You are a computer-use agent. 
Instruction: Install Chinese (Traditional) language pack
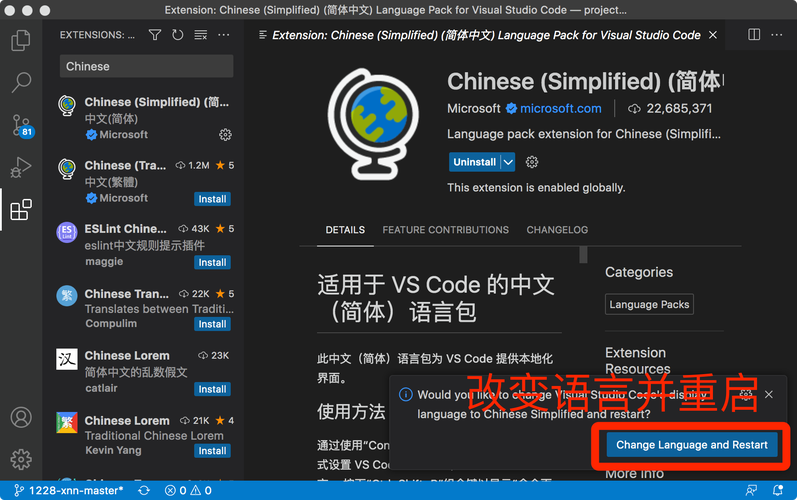212,199
